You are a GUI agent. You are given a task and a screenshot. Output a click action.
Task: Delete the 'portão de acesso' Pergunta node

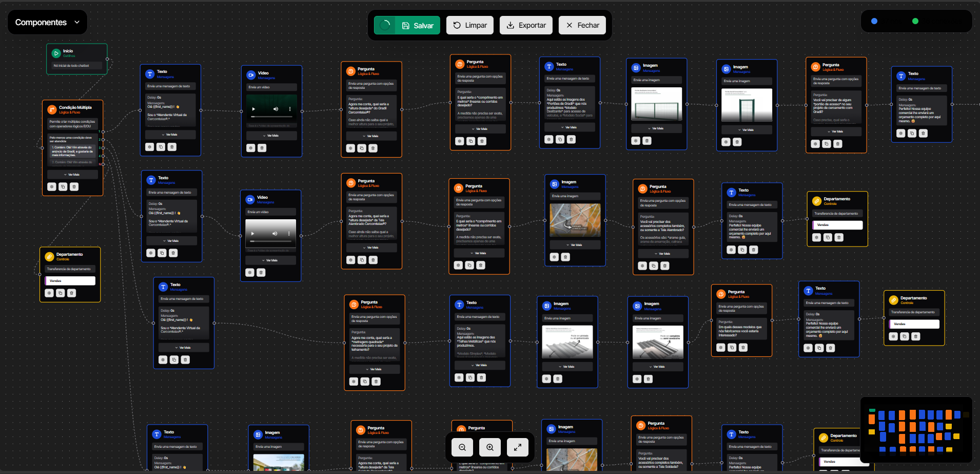(838, 144)
